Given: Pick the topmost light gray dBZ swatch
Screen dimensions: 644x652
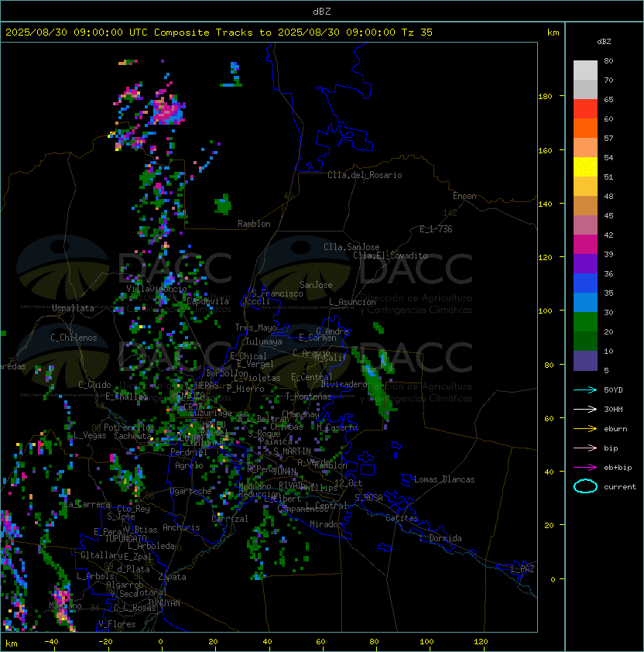Looking at the screenshot, I should click(x=585, y=70).
